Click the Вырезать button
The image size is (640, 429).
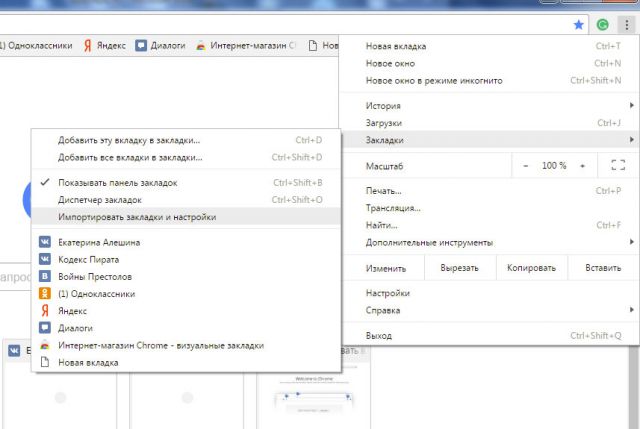pyautogui.click(x=460, y=268)
